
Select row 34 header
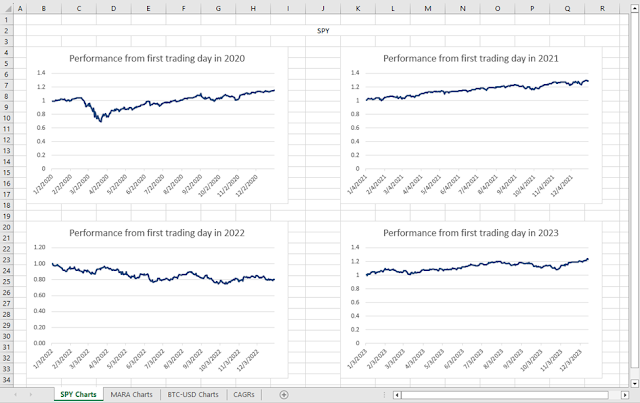(7, 380)
